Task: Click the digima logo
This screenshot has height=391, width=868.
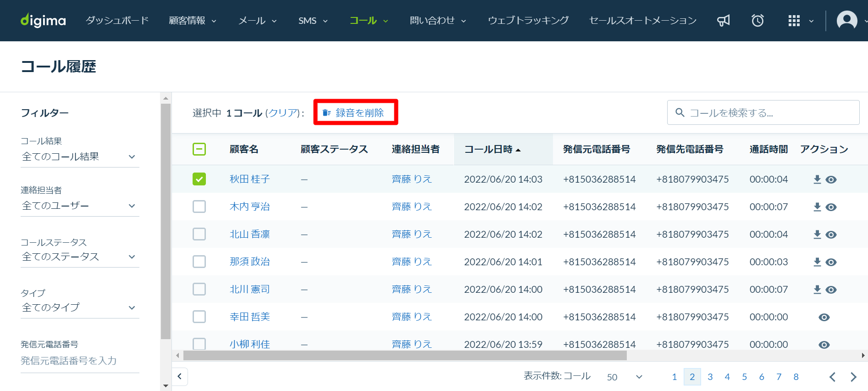Action: click(43, 21)
